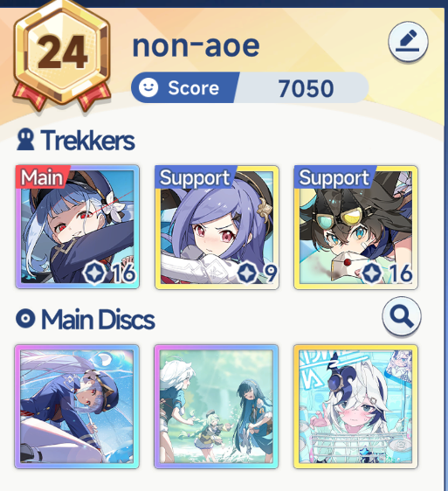Open the first Main Disc with navy cap girl
Image resolution: width=448 pixels, height=491 pixels.
(x=77, y=406)
